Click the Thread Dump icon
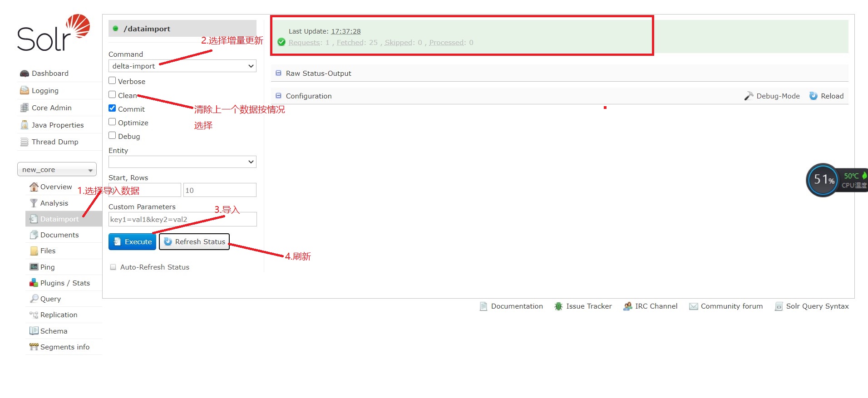This screenshot has height=398, width=868. click(x=25, y=142)
